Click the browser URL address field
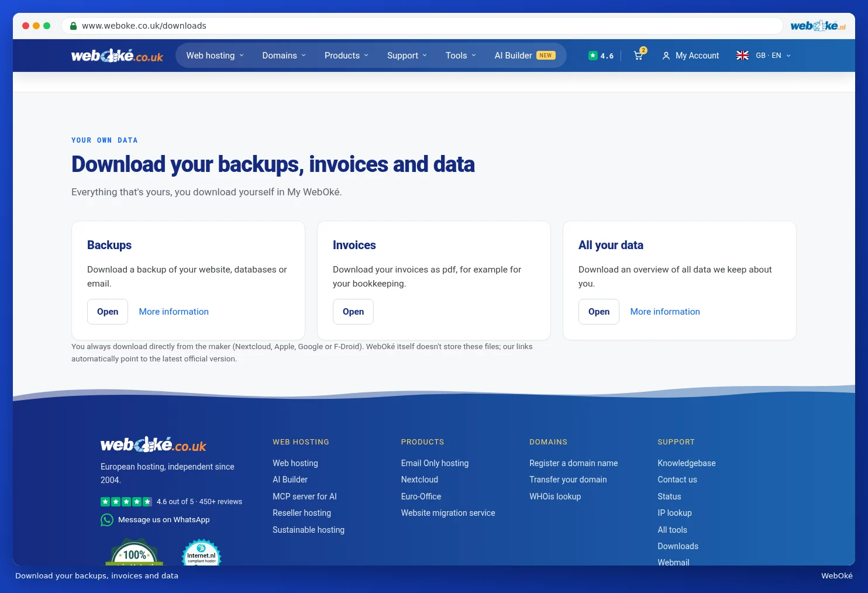868x593 pixels. click(422, 26)
